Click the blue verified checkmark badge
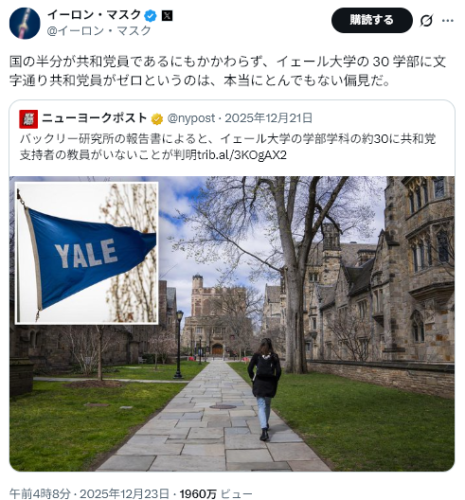This screenshot has height=500, width=465. click(151, 15)
